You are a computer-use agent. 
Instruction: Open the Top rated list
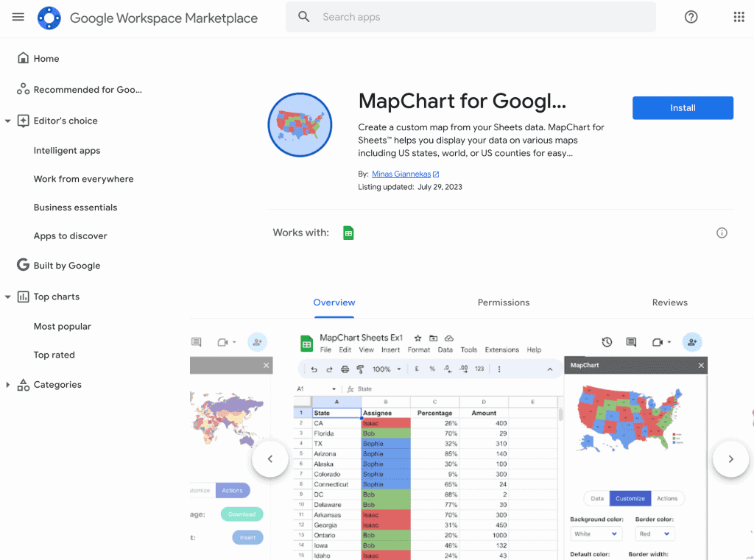pyautogui.click(x=54, y=355)
